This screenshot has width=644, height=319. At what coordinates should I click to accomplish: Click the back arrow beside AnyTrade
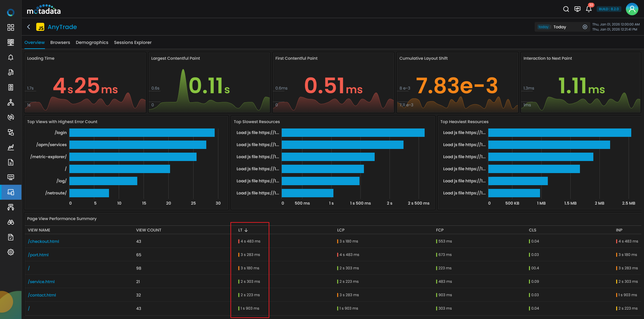[29, 27]
